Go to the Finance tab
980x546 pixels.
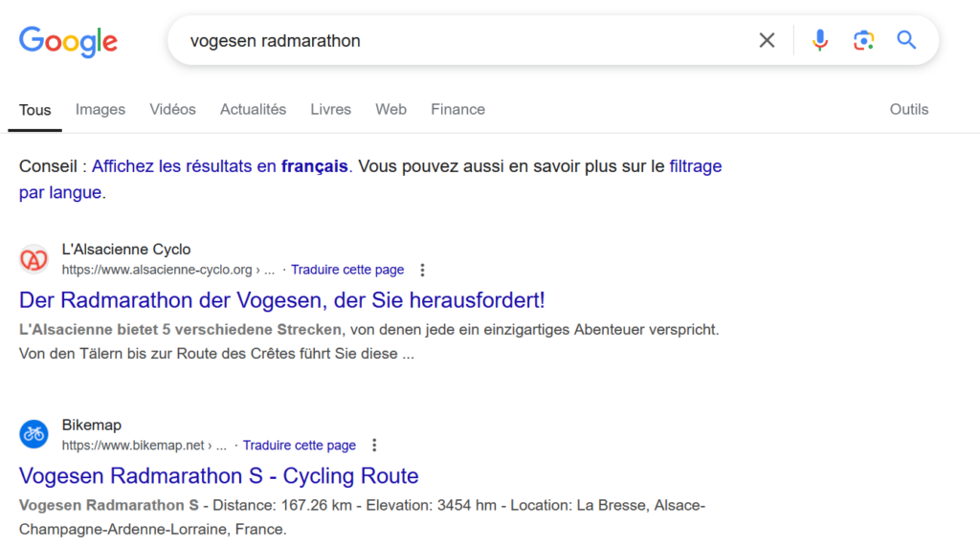pyautogui.click(x=457, y=109)
